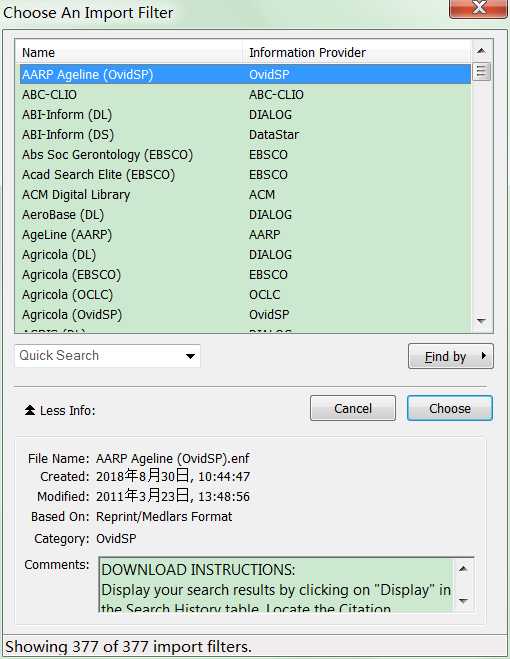This screenshot has width=510, height=659.
Task: Select the ACM Digital Library filter
Action: (x=245, y=195)
